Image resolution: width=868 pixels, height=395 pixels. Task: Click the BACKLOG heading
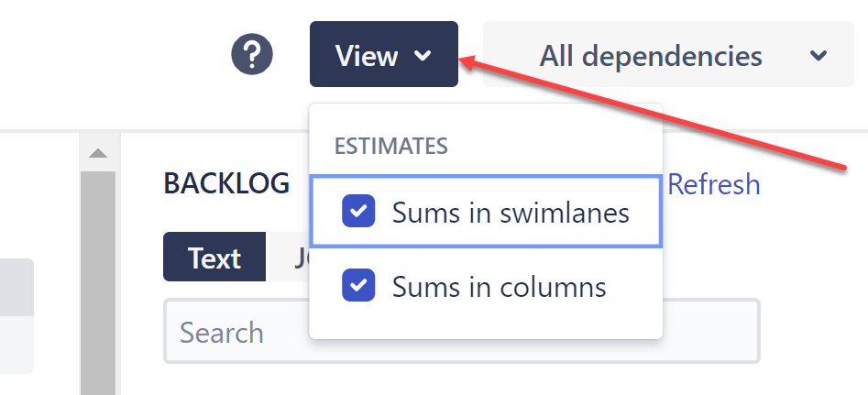click(x=226, y=183)
